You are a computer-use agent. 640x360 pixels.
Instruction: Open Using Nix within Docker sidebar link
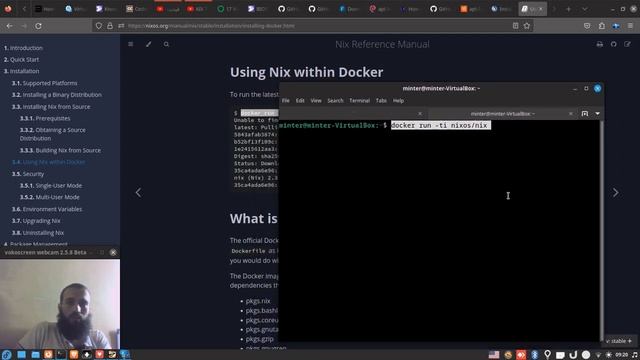[x=49, y=162]
